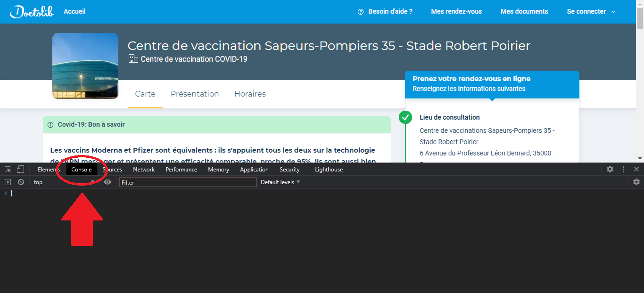Viewport: 644px width, 293px height.
Task: Clear the console with the ban icon
Action: pos(21,182)
